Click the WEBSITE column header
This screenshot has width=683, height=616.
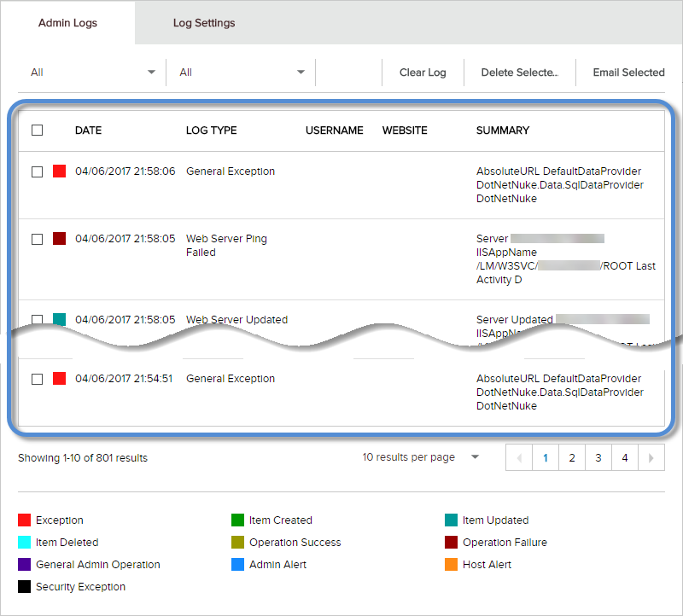[405, 131]
